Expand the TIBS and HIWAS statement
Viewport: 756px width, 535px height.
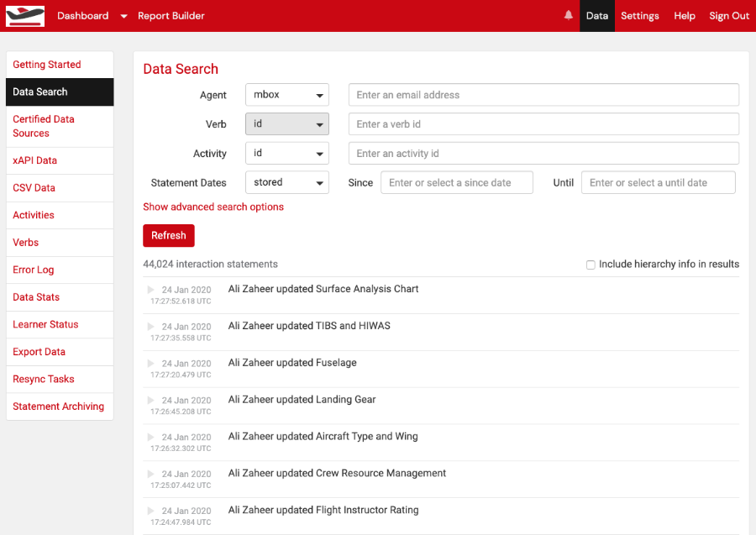point(151,327)
